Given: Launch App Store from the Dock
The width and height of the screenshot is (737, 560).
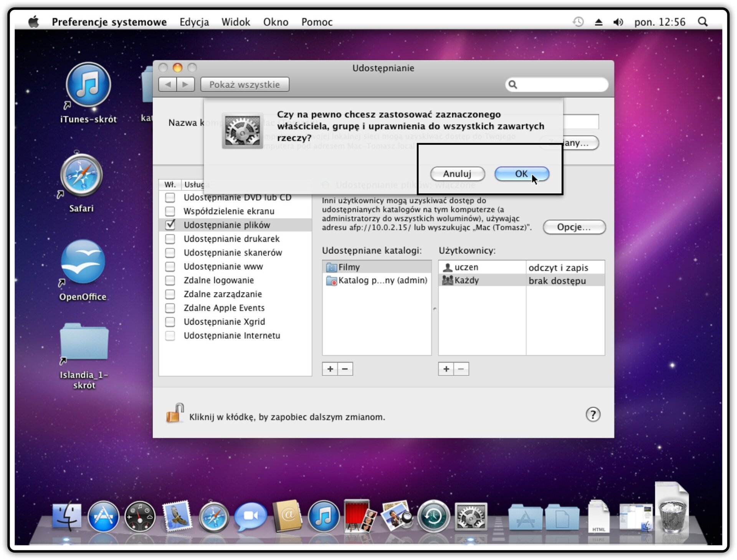Looking at the screenshot, I should click(103, 517).
